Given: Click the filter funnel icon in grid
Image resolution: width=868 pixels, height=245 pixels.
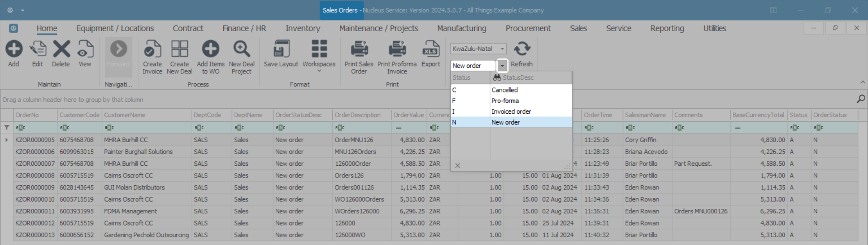Looking at the screenshot, I should pos(7,128).
